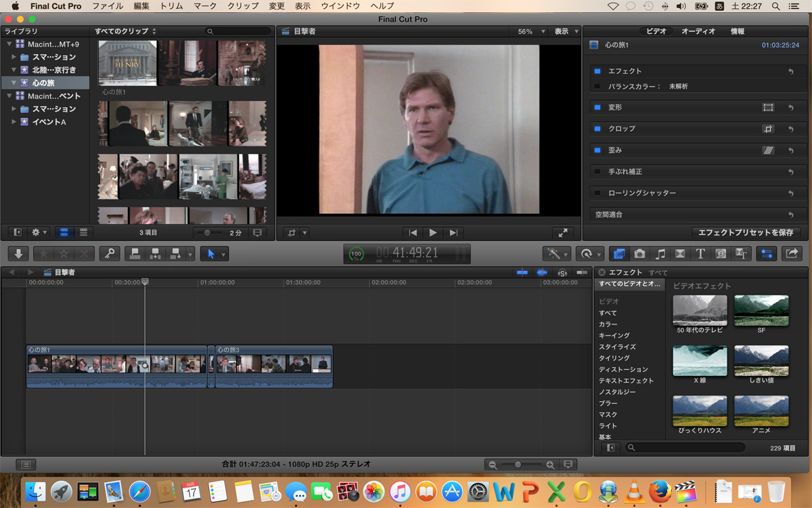Disable the 変形 effect checkbox
The height and width of the screenshot is (508, 812).
click(597, 108)
